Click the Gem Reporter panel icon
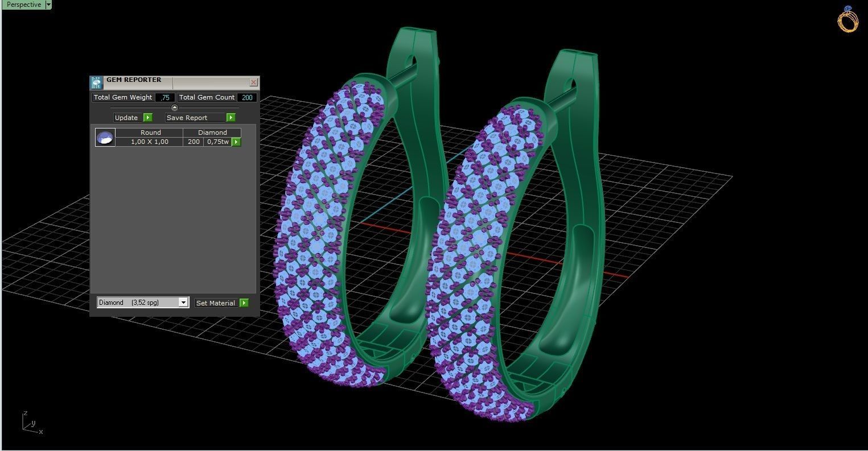Screen dimensions: 868x451 point(96,82)
